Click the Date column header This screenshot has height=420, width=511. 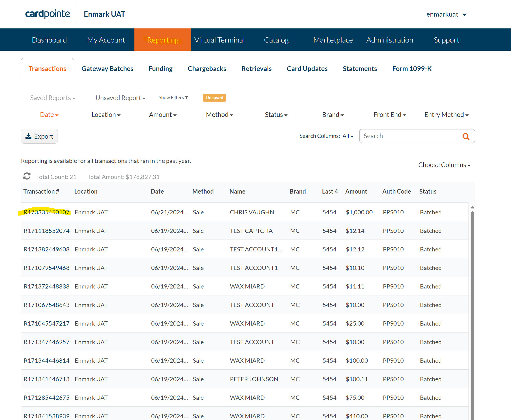[x=157, y=191]
